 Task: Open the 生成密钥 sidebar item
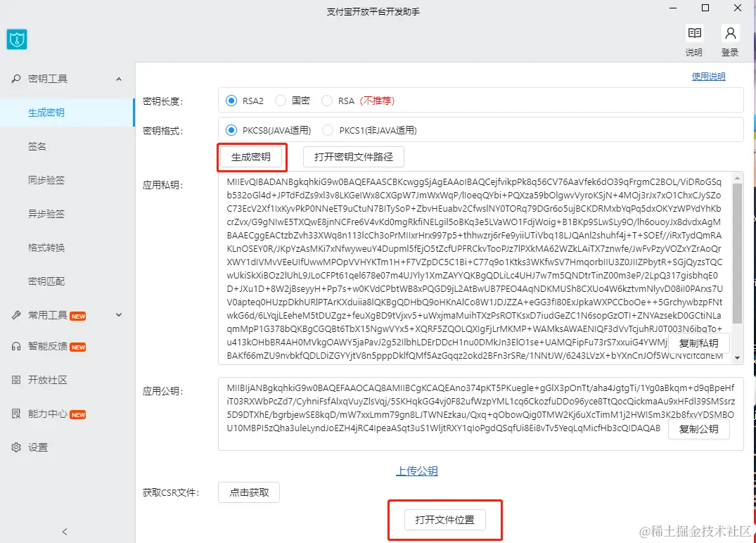tap(67, 113)
